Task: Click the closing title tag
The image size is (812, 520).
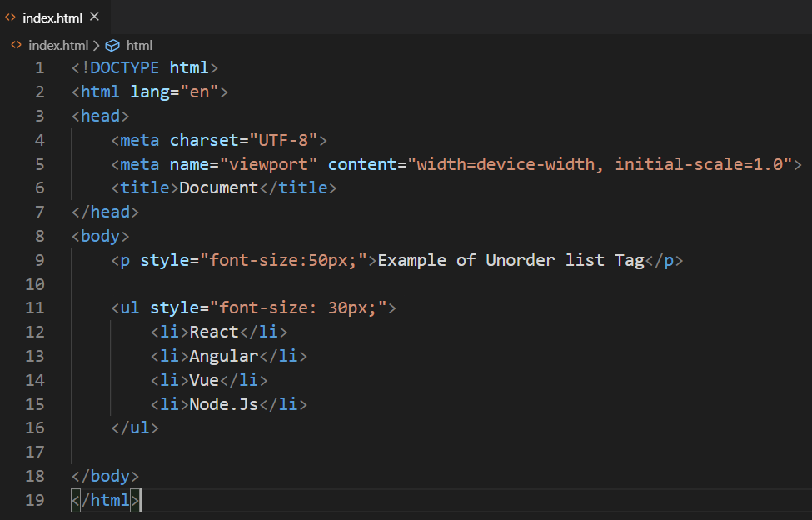Action: tap(298, 187)
